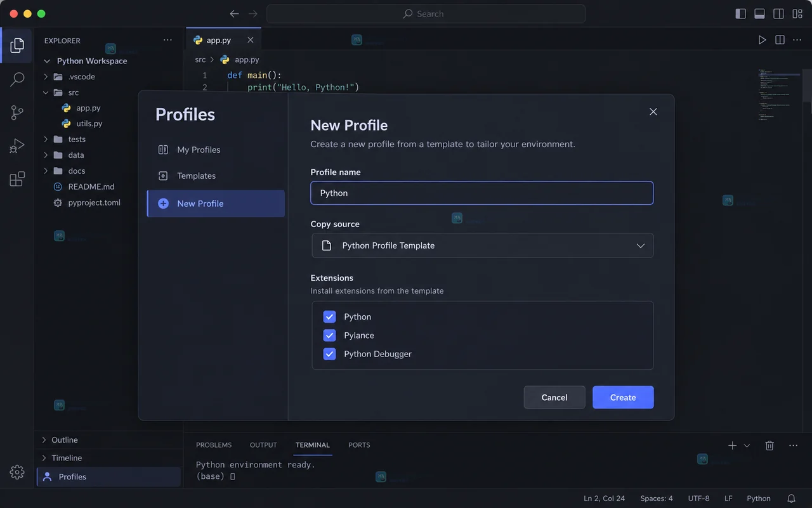Run Python file with play icon
Image resolution: width=812 pixels, height=508 pixels.
coord(762,40)
